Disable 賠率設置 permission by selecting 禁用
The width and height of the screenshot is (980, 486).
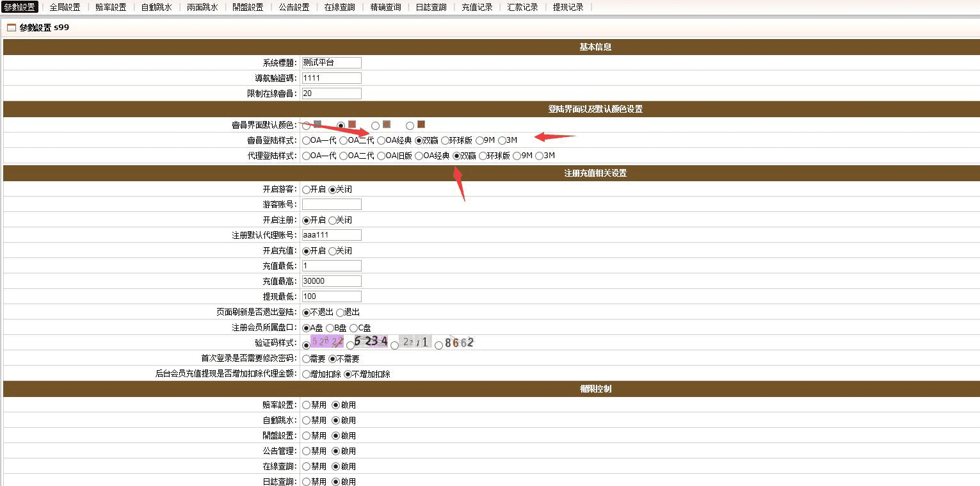tap(307, 405)
